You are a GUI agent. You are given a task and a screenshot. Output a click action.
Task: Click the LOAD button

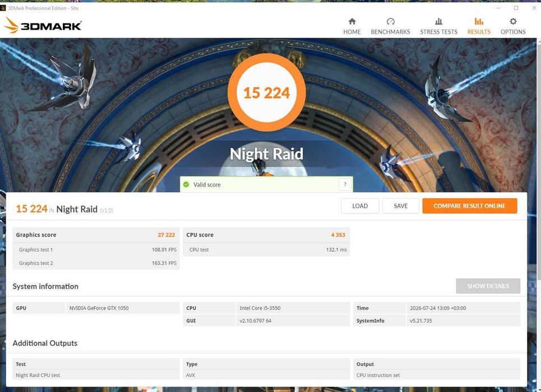(x=360, y=206)
